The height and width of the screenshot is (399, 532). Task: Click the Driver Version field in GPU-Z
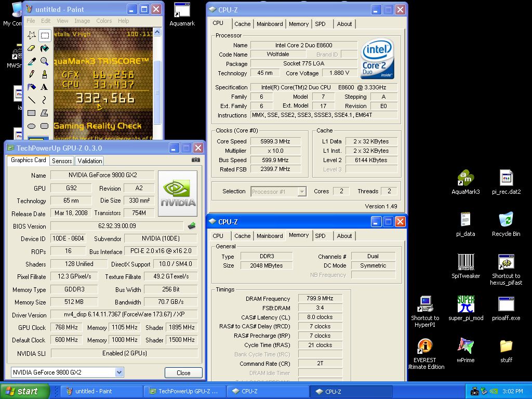(x=124, y=314)
